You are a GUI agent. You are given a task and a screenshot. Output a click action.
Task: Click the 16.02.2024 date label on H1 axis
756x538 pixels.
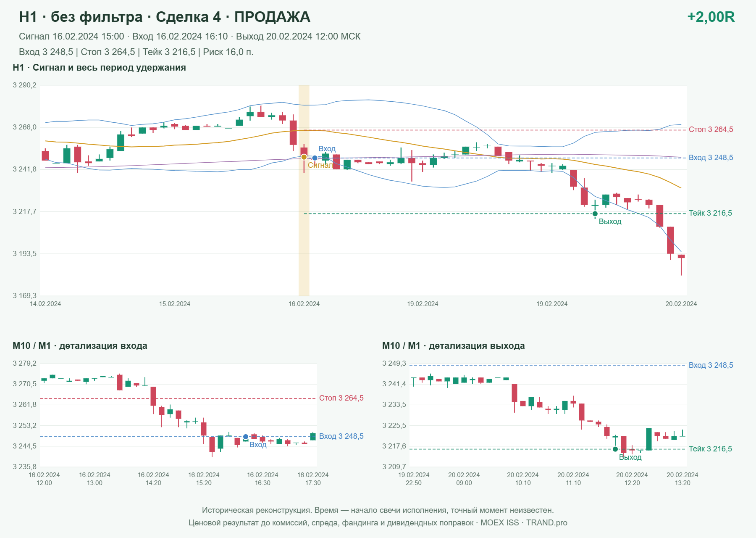point(304,304)
